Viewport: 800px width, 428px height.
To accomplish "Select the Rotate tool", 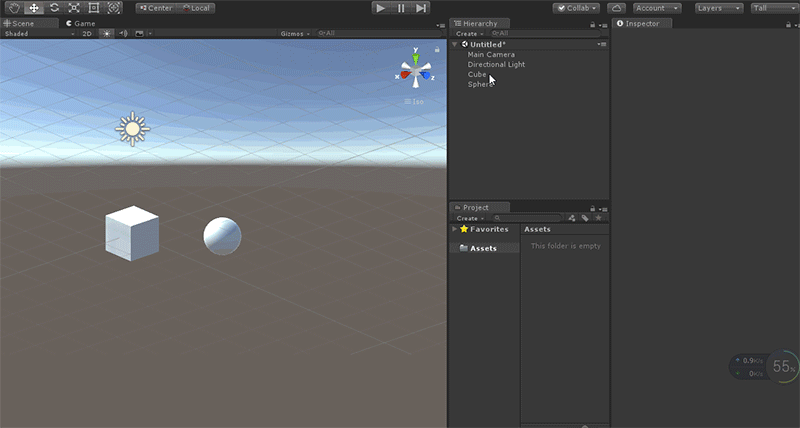I will click(x=54, y=8).
